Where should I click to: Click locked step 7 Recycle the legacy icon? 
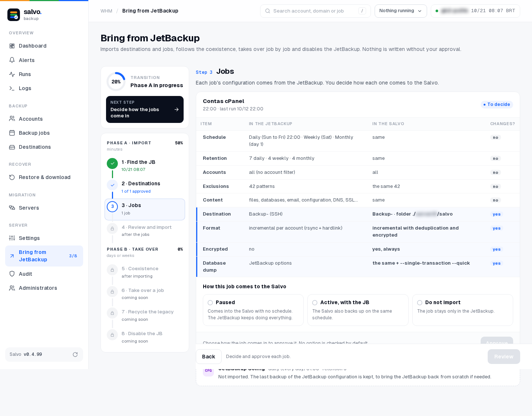click(x=112, y=313)
